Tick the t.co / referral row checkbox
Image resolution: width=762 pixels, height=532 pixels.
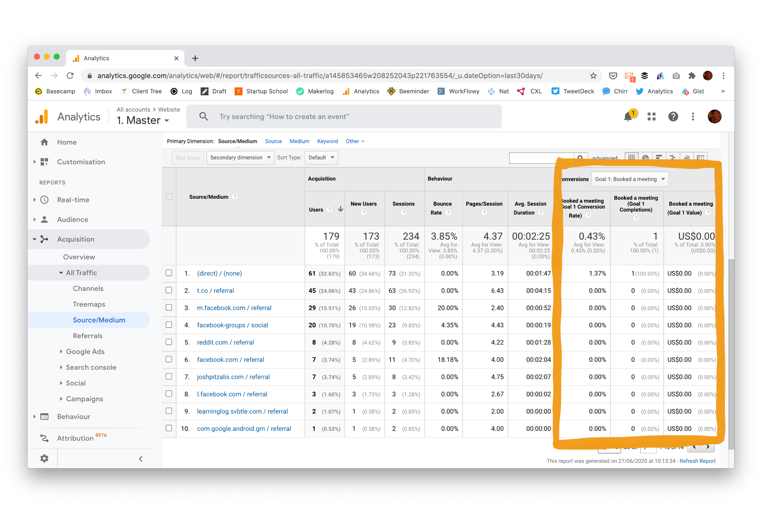click(169, 290)
